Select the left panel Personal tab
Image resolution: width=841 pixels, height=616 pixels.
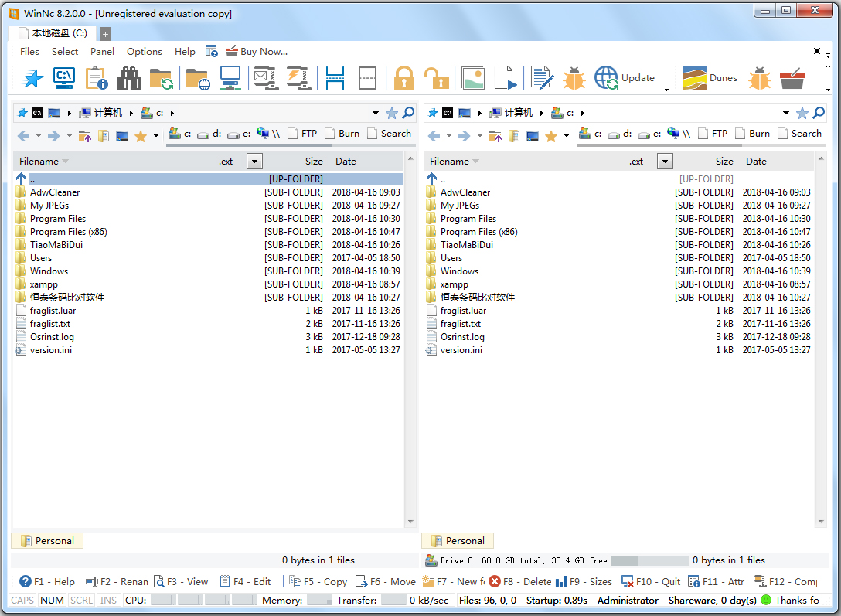[47, 541]
